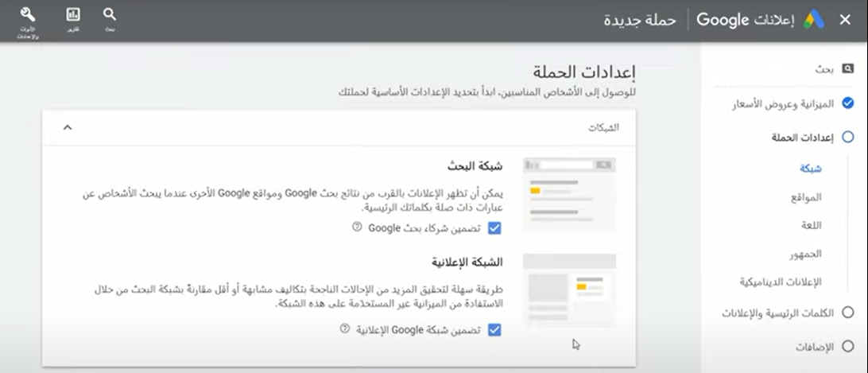Go to the شبكة sub-step
Image resolution: width=868 pixels, height=373 pixels.
pos(811,169)
